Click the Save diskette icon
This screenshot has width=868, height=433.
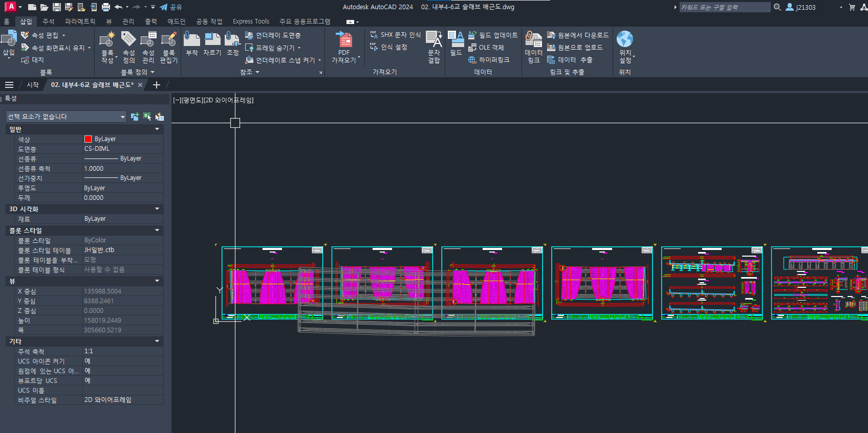[x=57, y=7]
